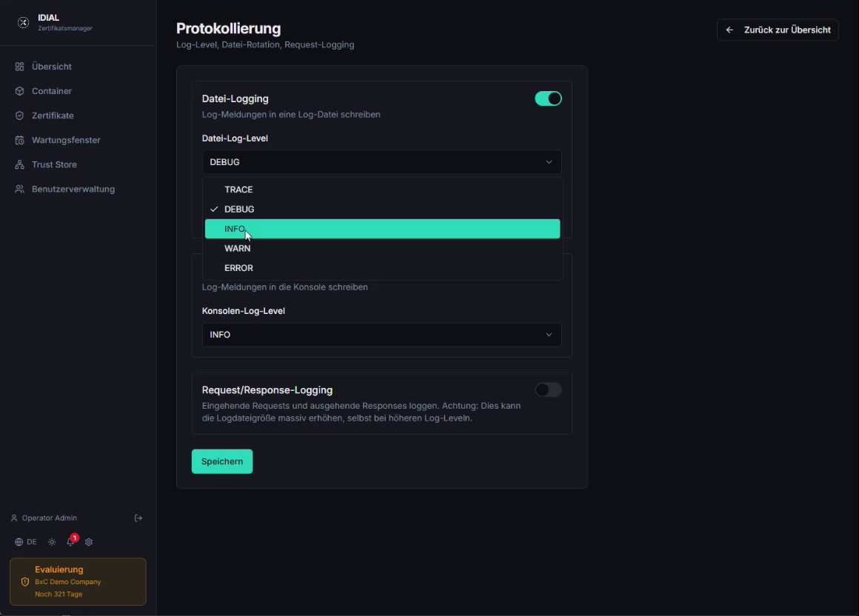Click the Wartungsfenster calendar icon
This screenshot has width=859, height=616.
click(x=20, y=140)
